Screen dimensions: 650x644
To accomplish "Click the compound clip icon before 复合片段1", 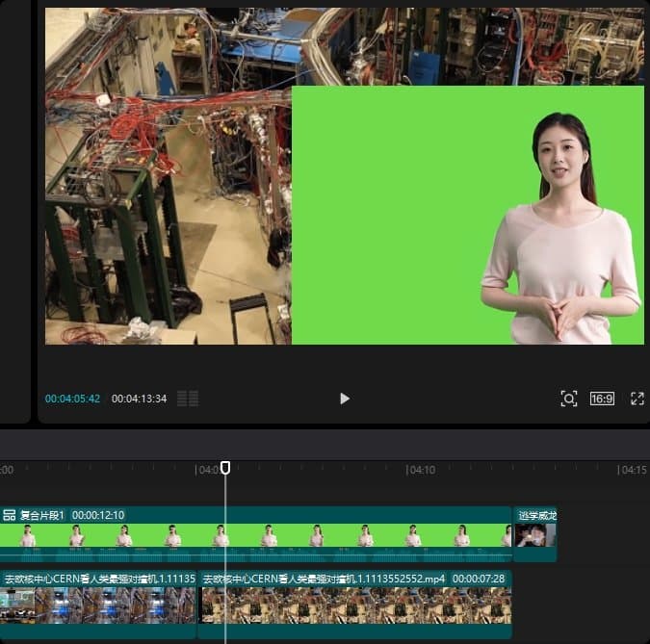I will pos(10,515).
